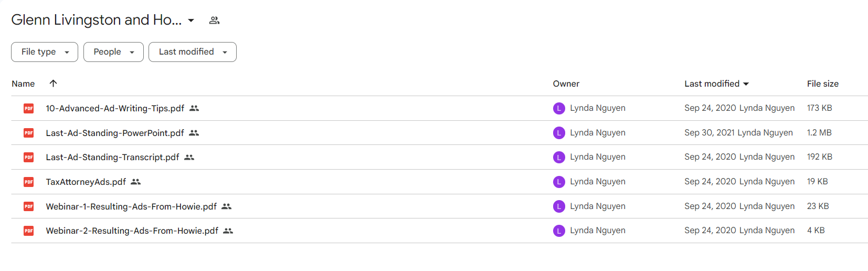The width and height of the screenshot is (868, 271).
Task: Click Lynda Nguyen avatar in Last-Ad-Standing-Transcript row
Action: pyautogui.click(x=559, y=157)
